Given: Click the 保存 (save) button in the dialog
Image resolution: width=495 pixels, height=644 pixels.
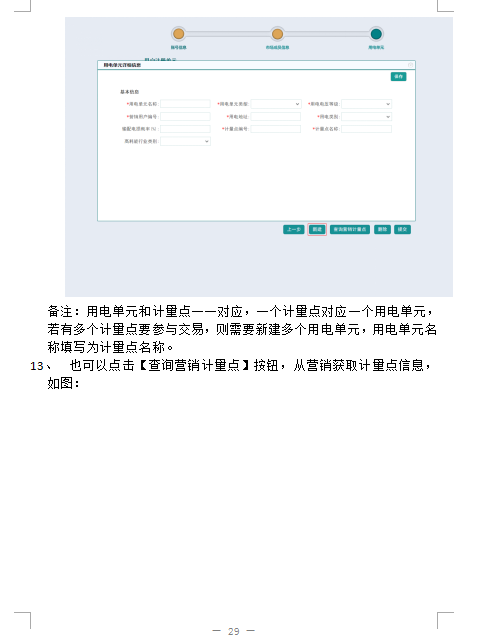Looking at the screenshot, I should pos(398,76).
